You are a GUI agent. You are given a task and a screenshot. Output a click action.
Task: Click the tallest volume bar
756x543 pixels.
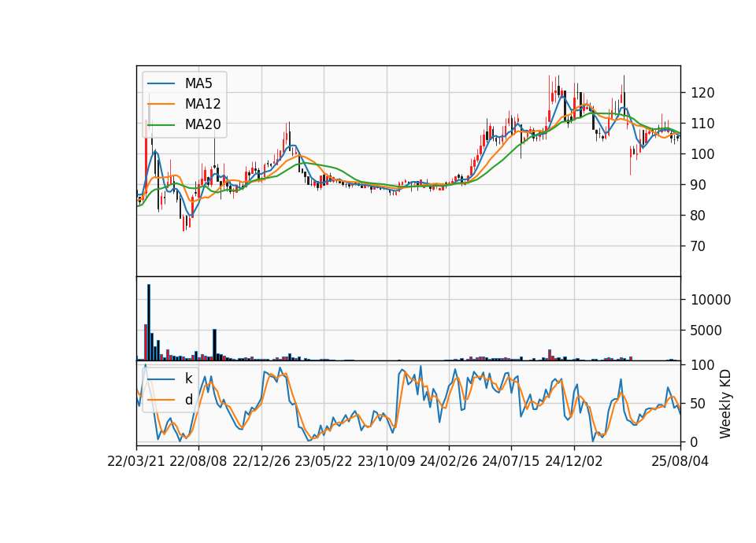[149, 323]
